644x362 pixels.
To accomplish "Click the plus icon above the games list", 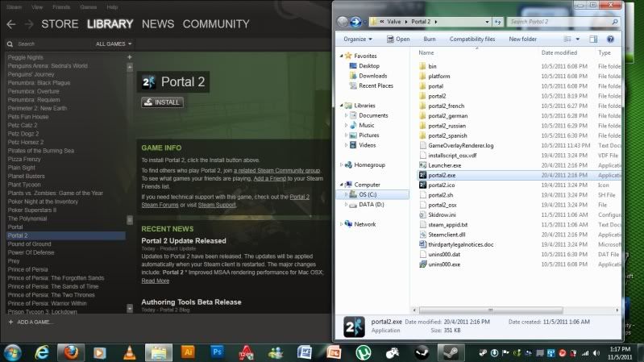I will [130, 57].
